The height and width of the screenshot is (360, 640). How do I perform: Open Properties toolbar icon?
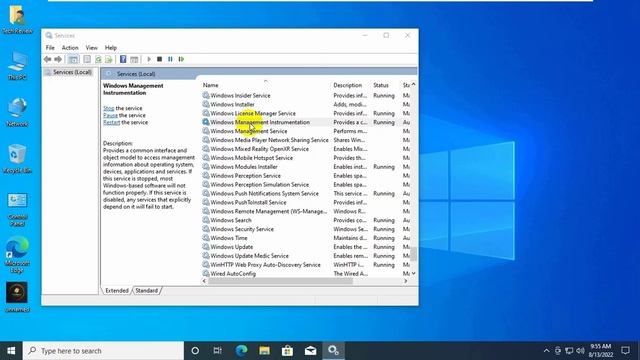point(87,60)
